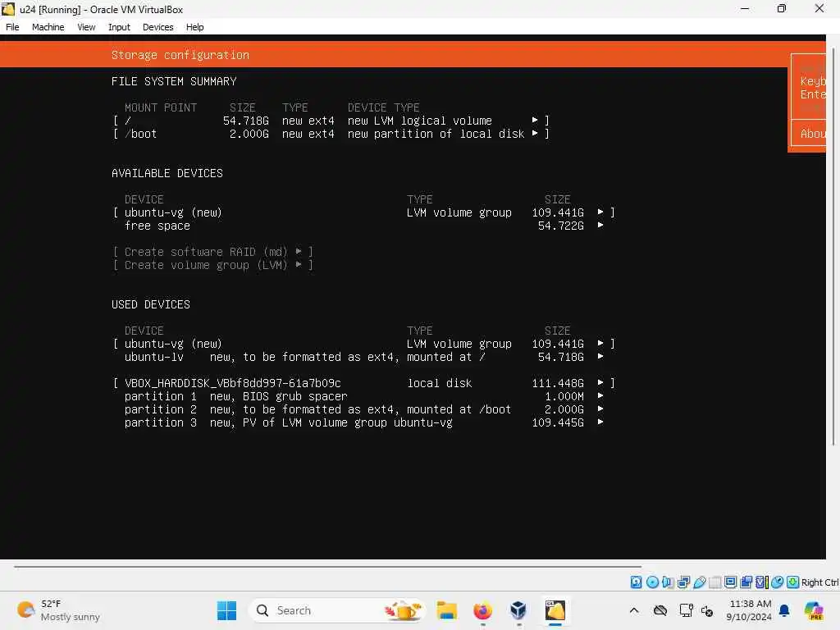
Task: Select Create volume group (LVM)
Action: (212, 265)
